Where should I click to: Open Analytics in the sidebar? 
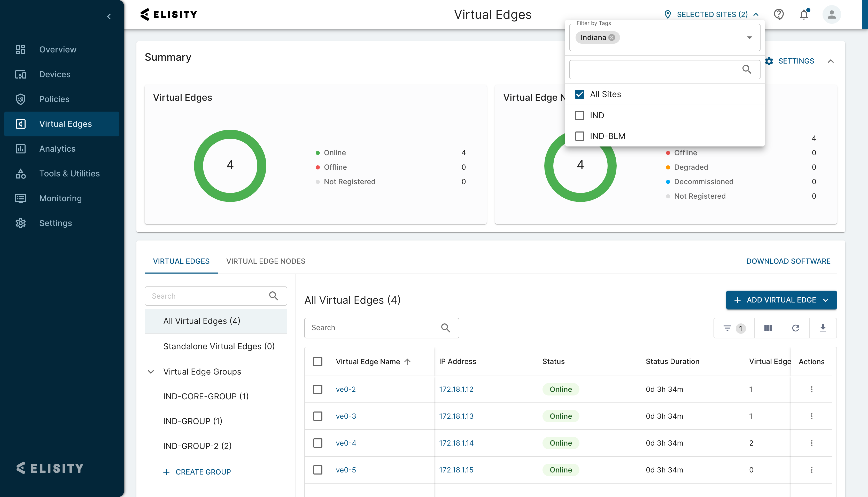coord(57,149)
